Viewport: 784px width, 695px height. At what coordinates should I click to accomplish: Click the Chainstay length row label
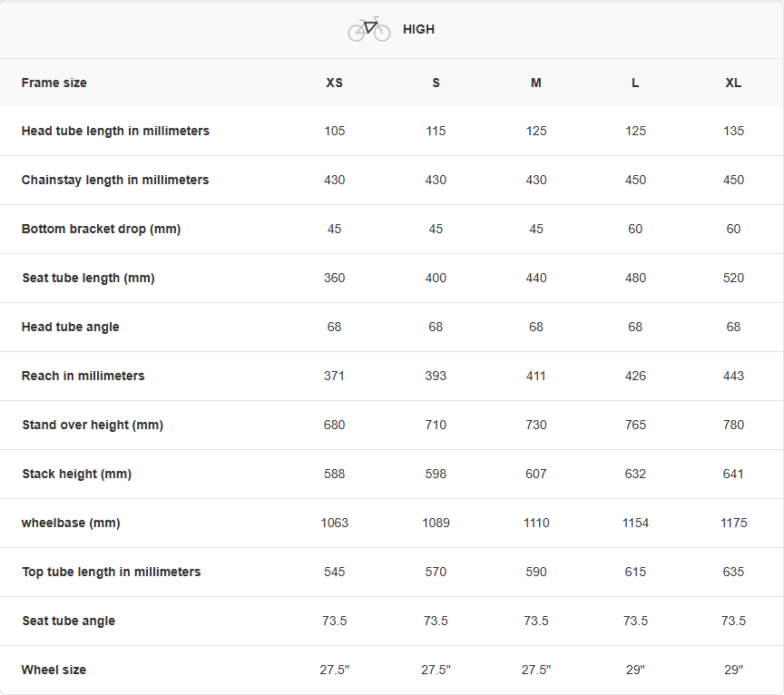115,180
